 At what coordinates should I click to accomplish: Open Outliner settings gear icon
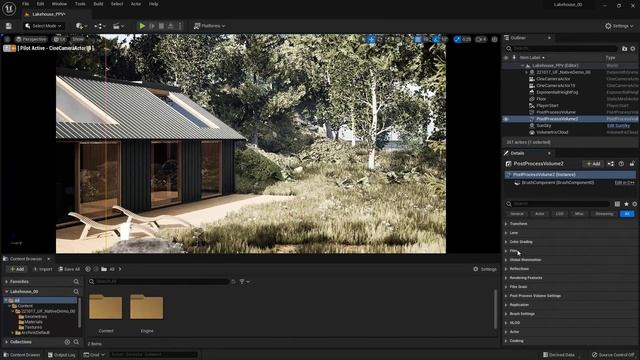pyautogui.click(x=633, y=49)
